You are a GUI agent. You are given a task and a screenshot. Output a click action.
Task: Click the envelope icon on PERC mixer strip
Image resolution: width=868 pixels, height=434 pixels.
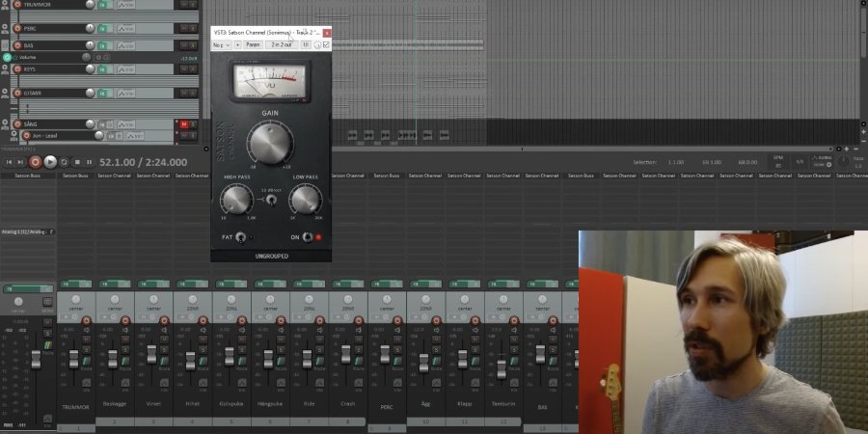click(x=397, y=383)
